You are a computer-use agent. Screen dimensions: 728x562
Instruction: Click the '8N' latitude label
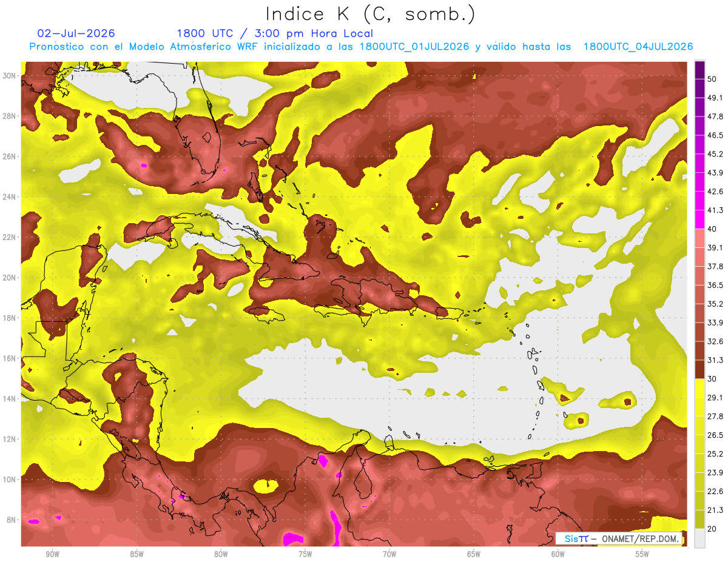(11, 520)
